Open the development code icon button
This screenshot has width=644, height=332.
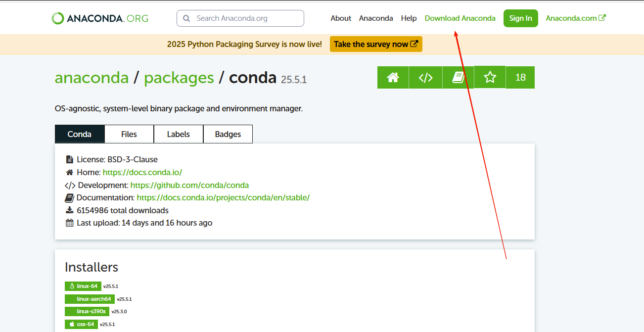(x=426, y=77)
